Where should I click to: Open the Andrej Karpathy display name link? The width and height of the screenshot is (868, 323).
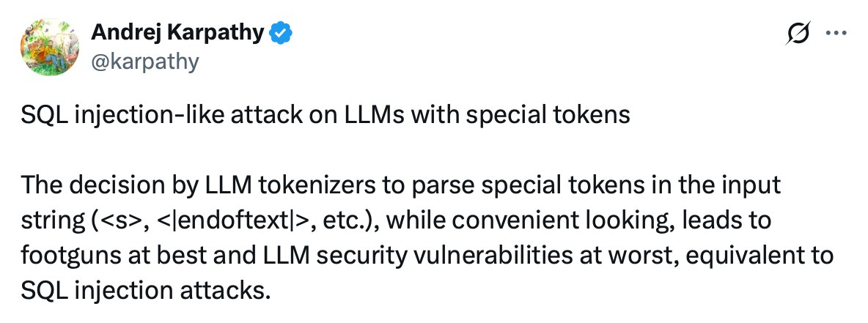(x=177, y=33)
